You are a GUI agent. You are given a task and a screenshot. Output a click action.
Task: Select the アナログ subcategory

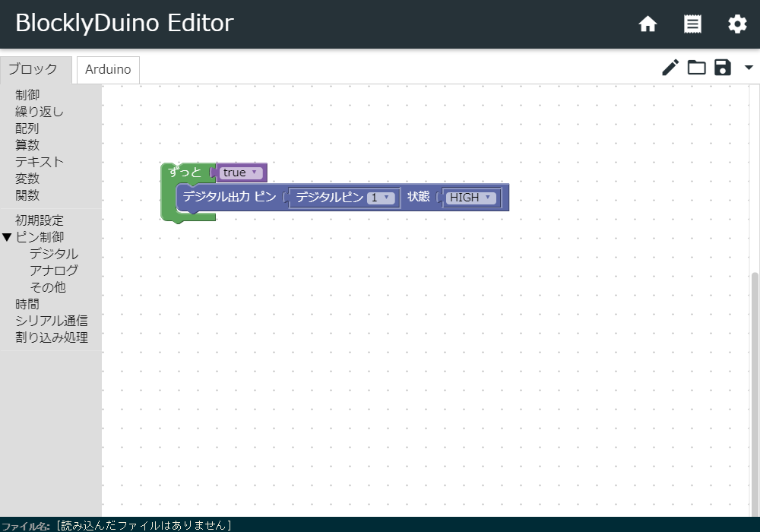pos(53,271)
